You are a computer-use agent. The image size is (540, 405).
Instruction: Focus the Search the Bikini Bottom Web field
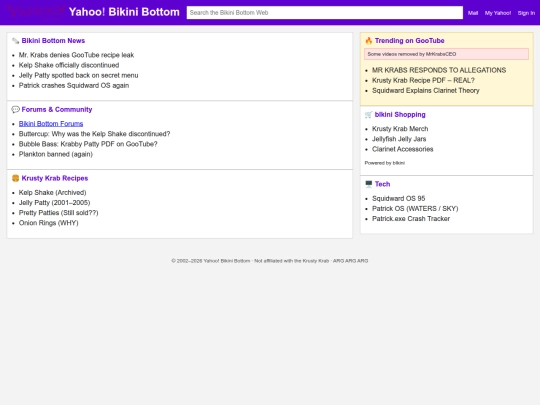(325, 13)
